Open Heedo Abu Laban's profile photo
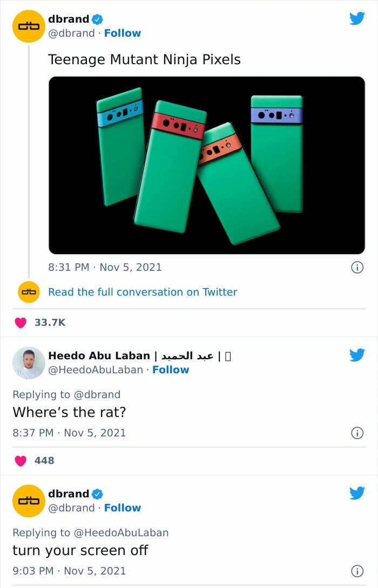The height and width of the screenshot is (588, 378). [x=29, y=363]
